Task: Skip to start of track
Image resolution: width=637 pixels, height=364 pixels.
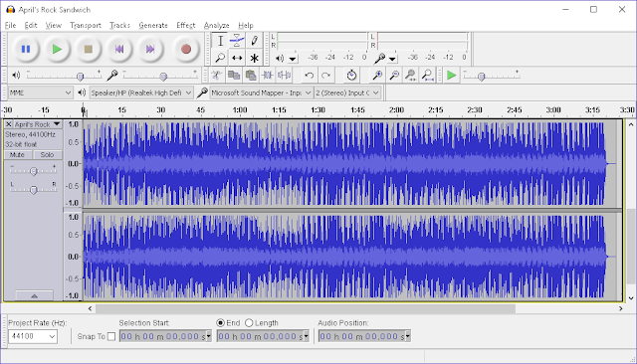Action: pyautogui.click(x=119, y=49)
